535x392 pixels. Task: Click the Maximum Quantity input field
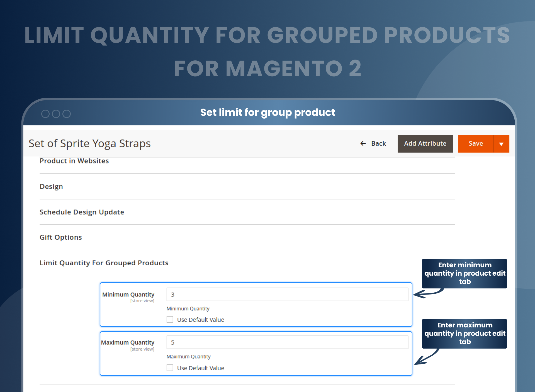coord(287,342)
